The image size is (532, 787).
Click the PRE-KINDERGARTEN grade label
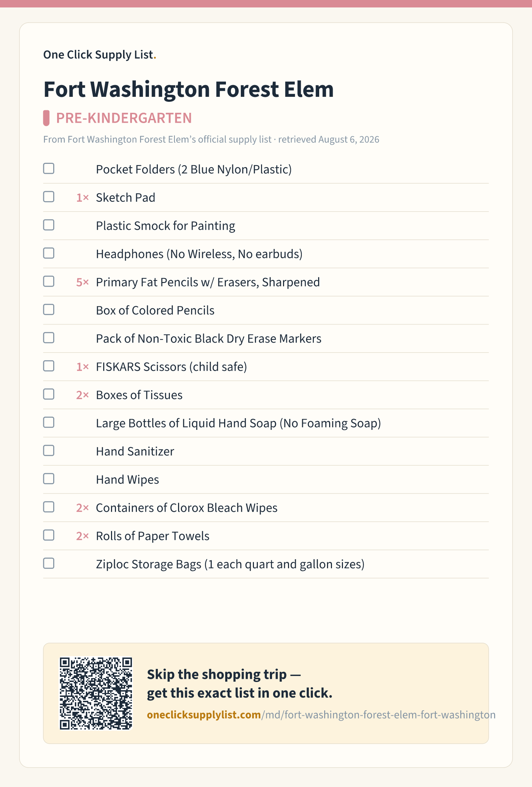point(124,118)
